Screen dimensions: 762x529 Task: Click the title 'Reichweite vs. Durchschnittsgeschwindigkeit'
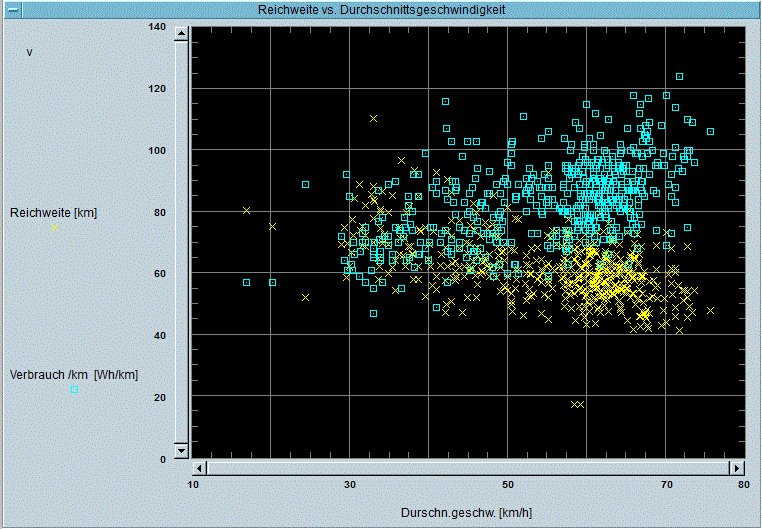381,8
